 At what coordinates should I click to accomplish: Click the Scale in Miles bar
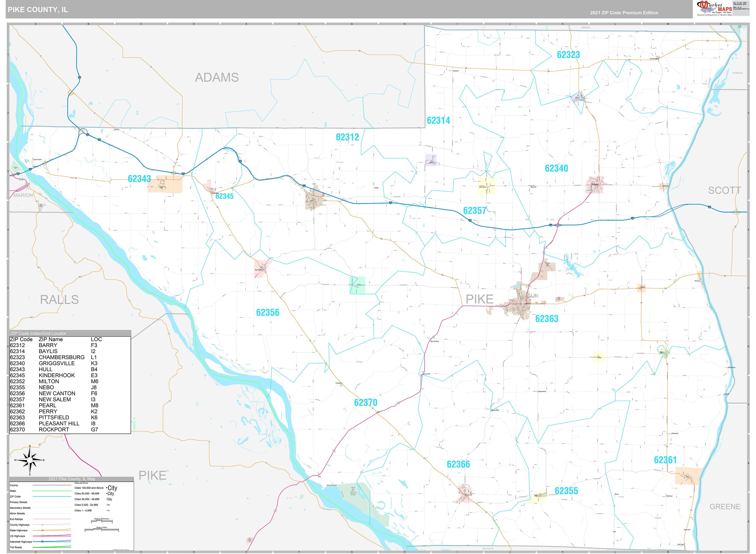tap(102, 530)
